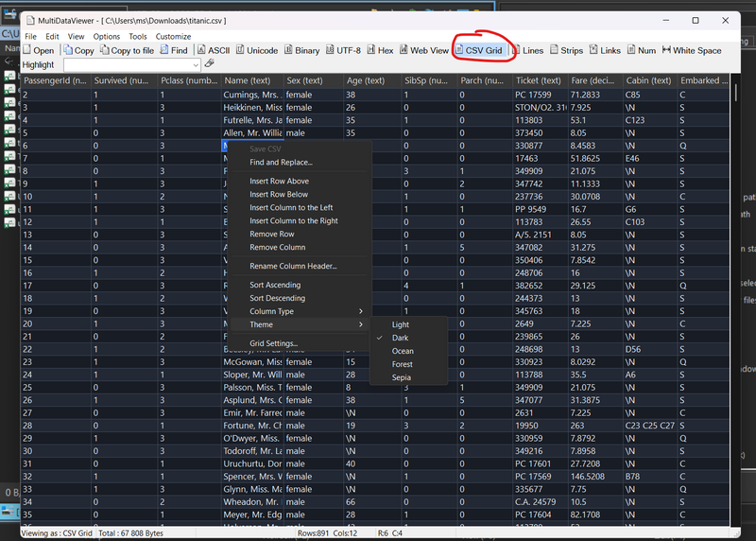Click the Cabin column header

[x=650, y=80]
